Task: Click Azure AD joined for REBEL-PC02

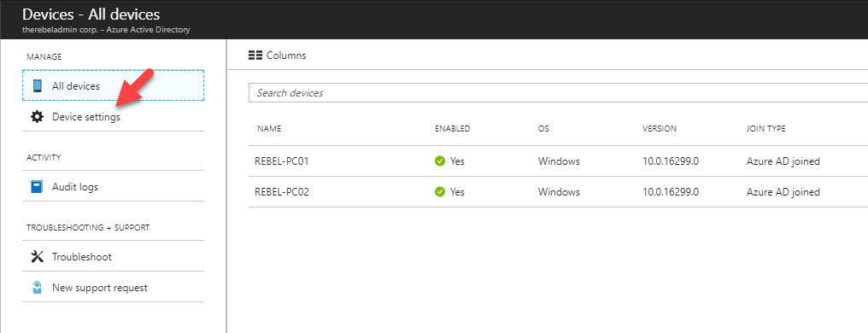Action: [x=783, y=192]
